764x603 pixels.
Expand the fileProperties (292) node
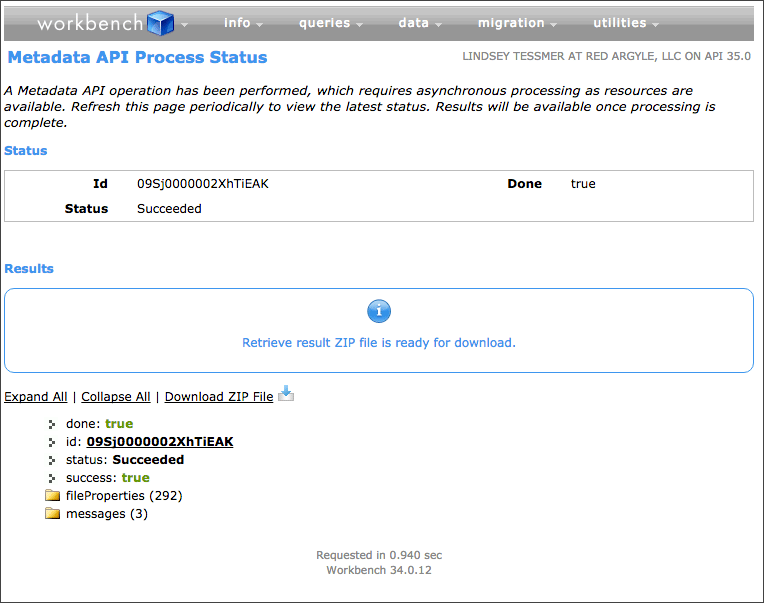124,496
